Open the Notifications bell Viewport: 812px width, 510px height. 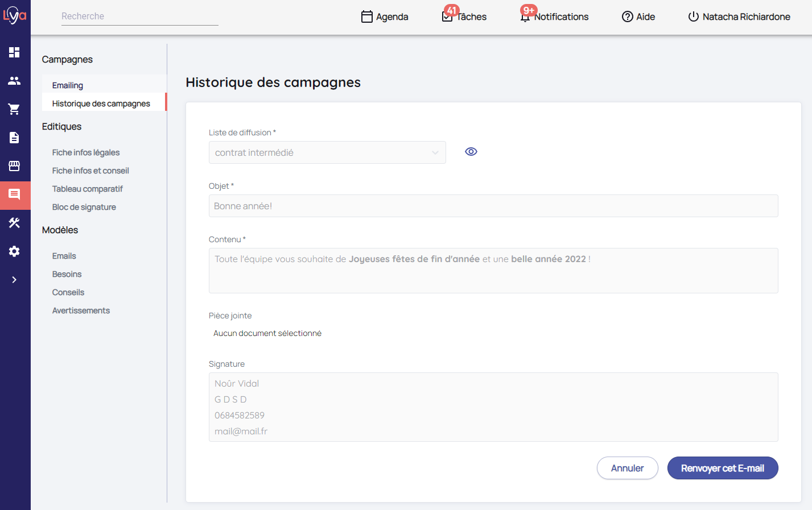555,16
